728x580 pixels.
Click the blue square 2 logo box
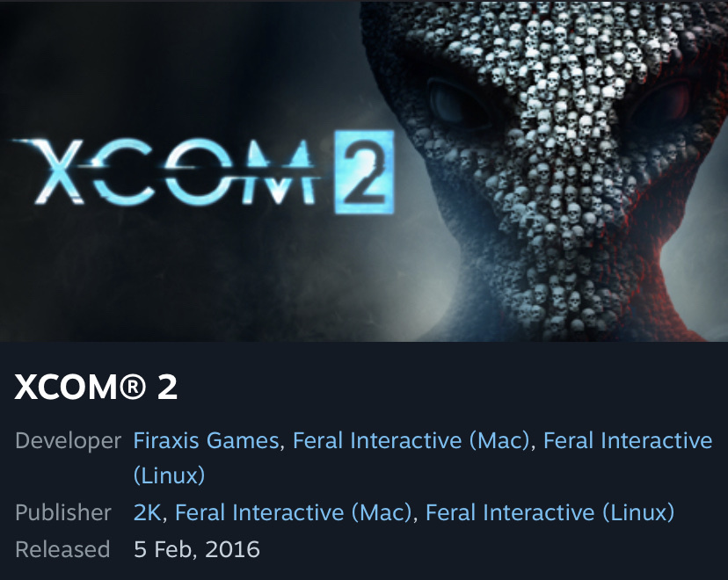click(364, 171)
